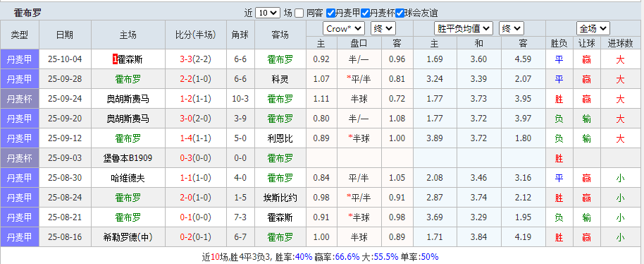Uncheck the 丹麦甲 league filter checkbox

[x=330, y=13]
